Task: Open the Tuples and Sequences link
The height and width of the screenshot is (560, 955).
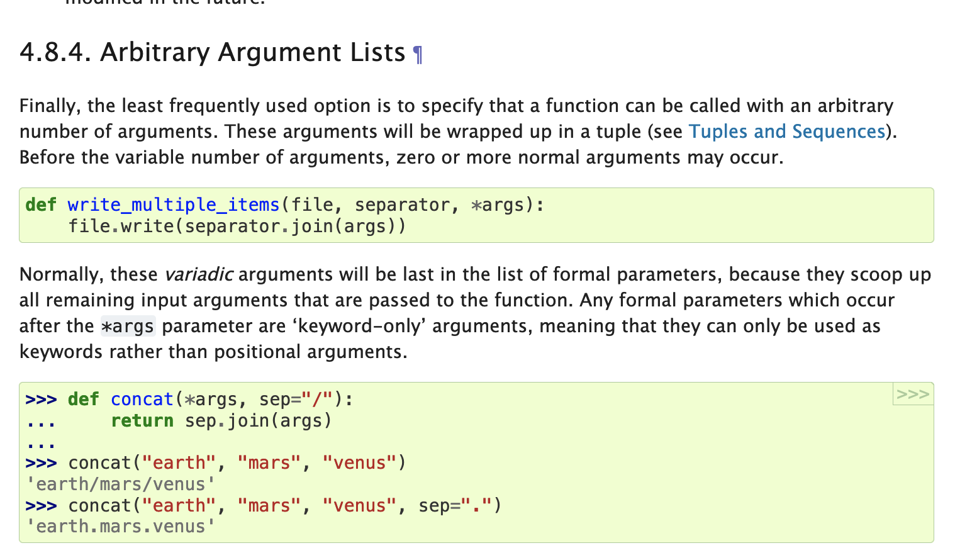Action: pos(787,132)
